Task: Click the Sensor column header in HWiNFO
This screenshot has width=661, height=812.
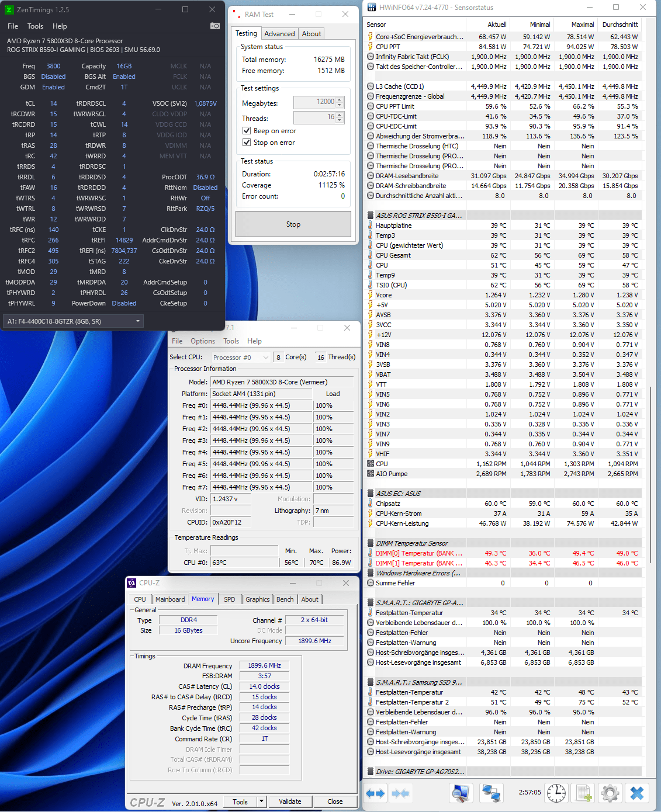Action: tap(415, 25)
